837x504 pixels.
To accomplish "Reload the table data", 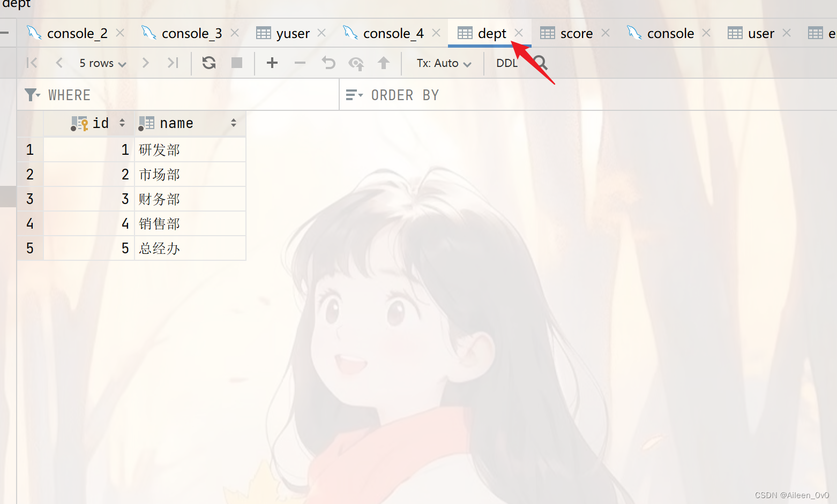I will coord(209,63).
